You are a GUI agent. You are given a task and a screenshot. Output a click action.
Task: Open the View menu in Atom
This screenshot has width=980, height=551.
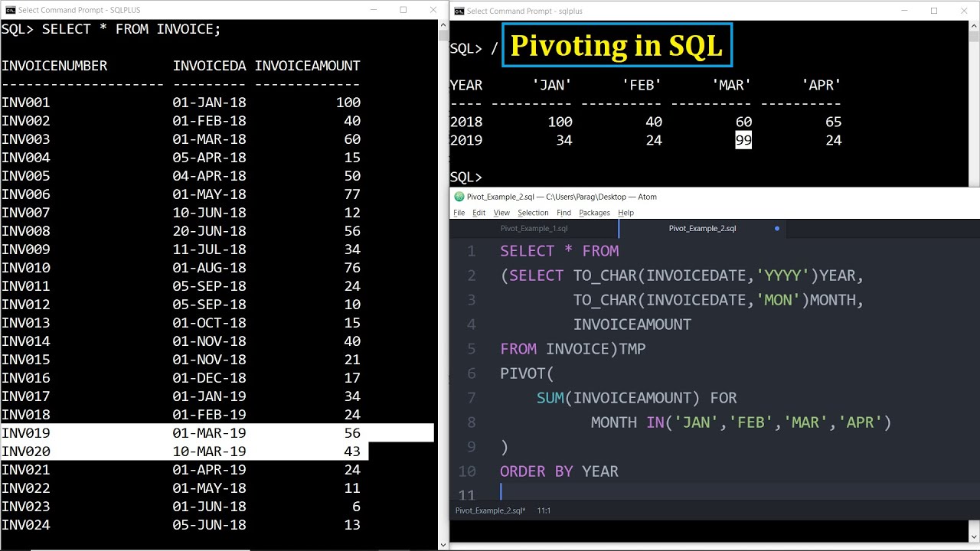point(501,213)
